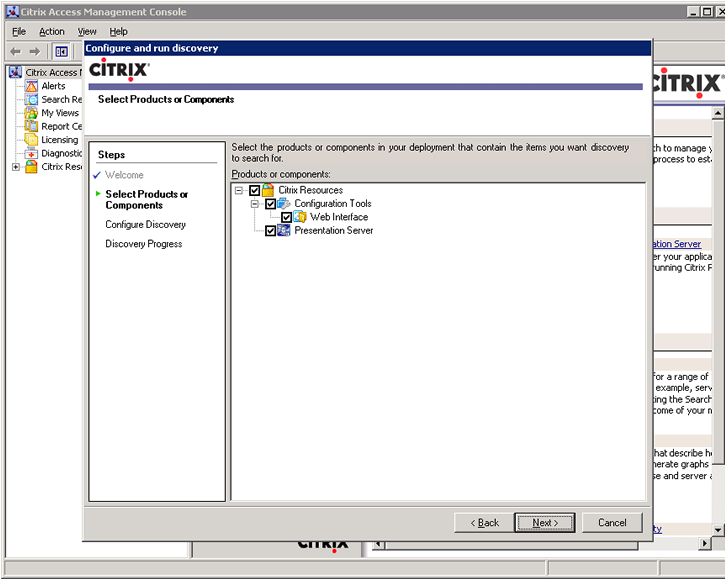Select the Presentation Server tree label
Viewport: 725px width, 579px height.
(x=333, y=230)
